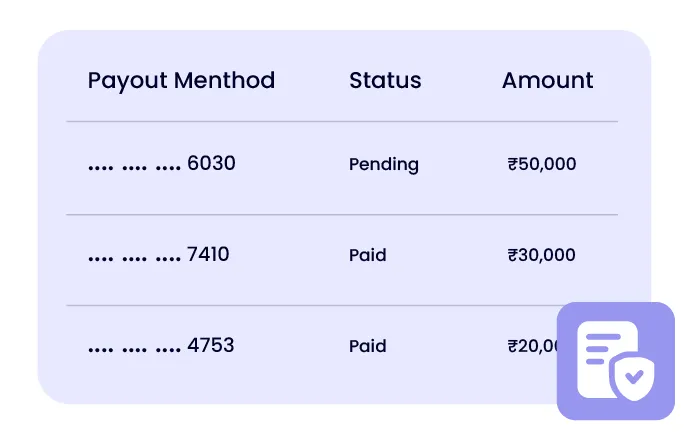Image resolution: width=689 pixels, height=434 pixels.
Task: Click the ₹30,000 amount
Action: pyautogui.click(x=542, y=255)
